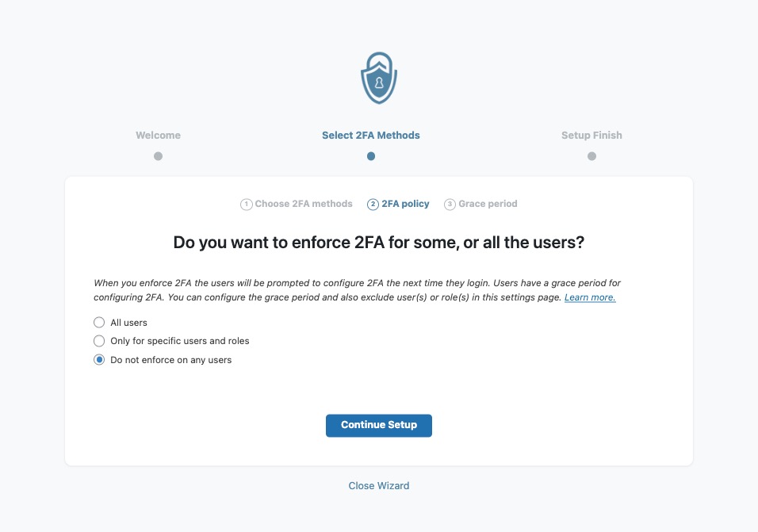Open the Learn more link
The width and height of the screenshot is (758, 532).
pos(590,297)
